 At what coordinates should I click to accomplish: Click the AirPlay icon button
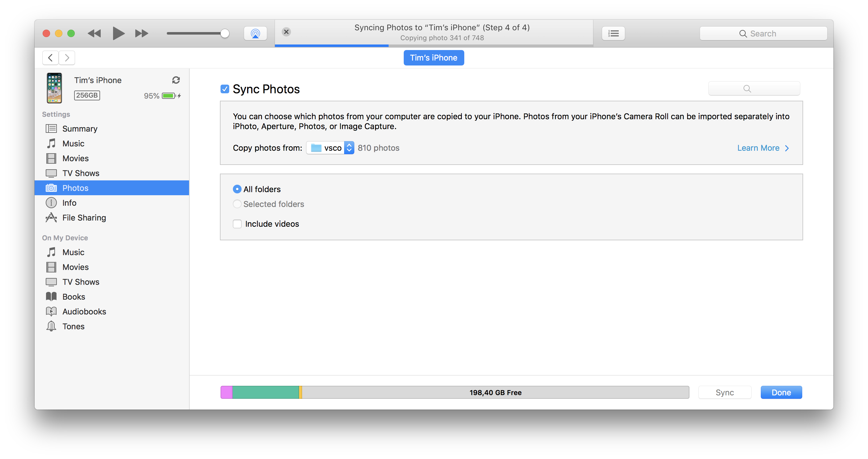[x=255, y=33]
